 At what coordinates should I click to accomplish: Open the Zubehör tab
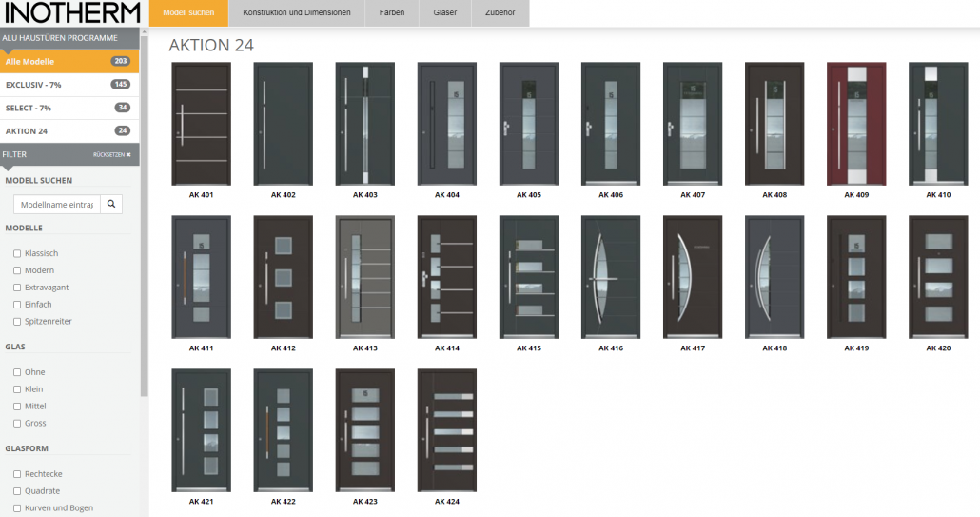pos(500,12)
